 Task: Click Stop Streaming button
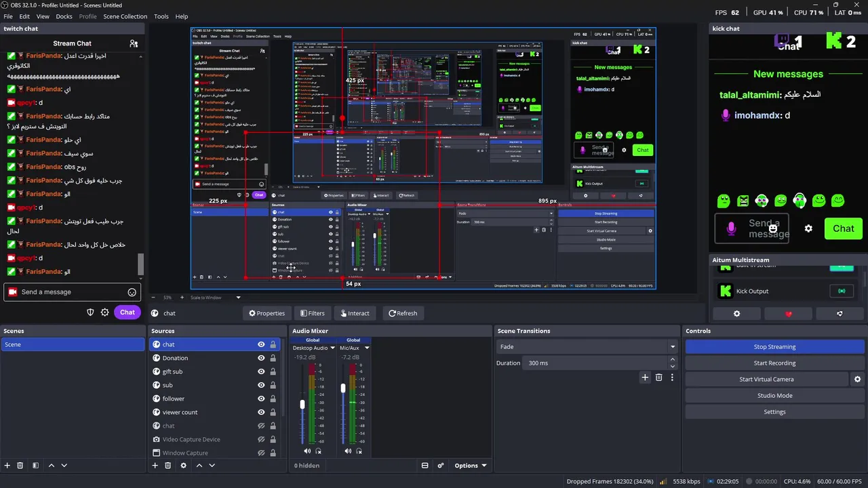(774, 346)
